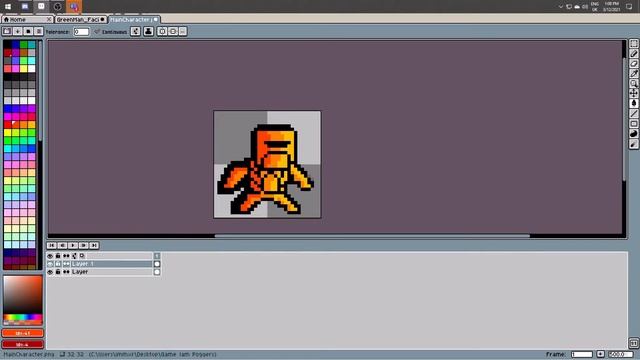Hide Layer 1 with its eye icon
Viewport: 640px width, 360px height.
[50, 264]
